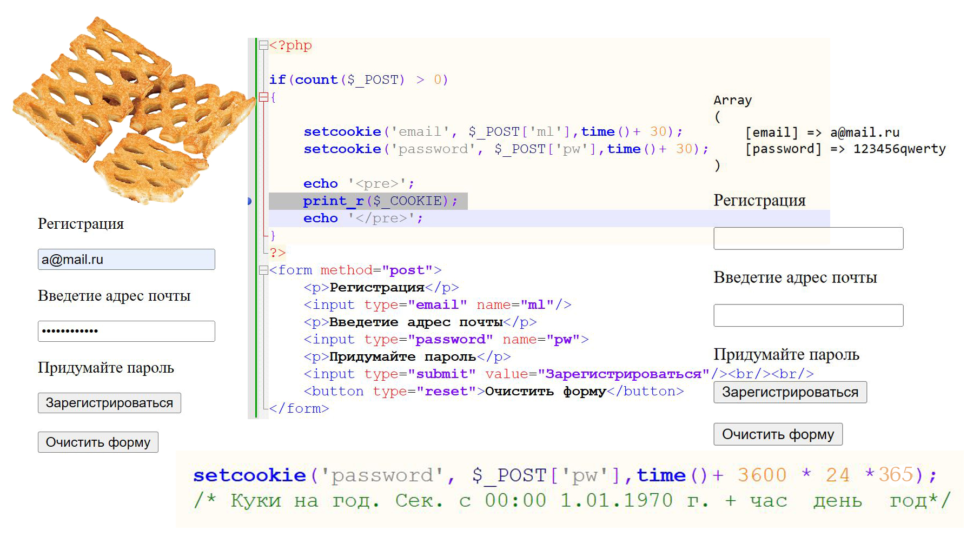Focus the password field filled with dots

click(x=126, y=331)
